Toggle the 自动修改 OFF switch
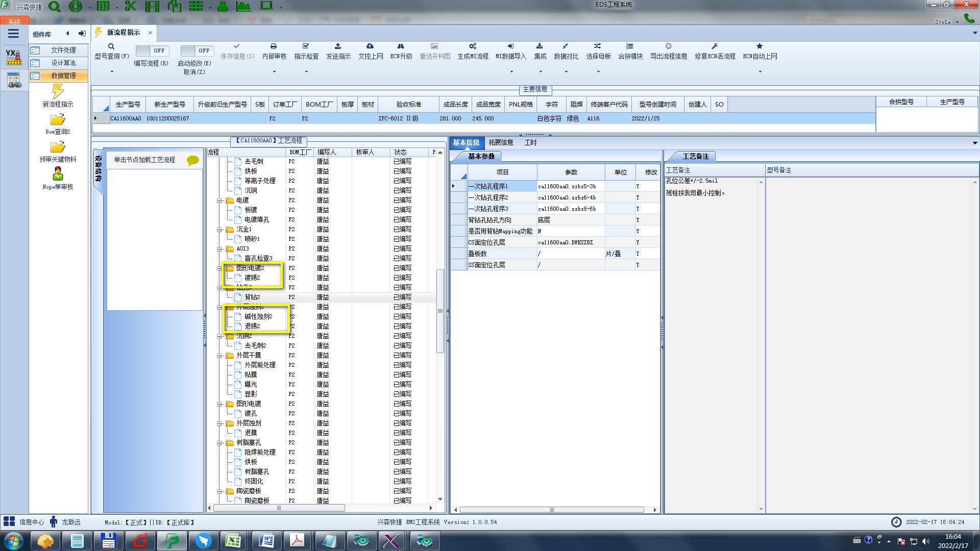Screen dimensions: 980x551 (x=196, y=51)
